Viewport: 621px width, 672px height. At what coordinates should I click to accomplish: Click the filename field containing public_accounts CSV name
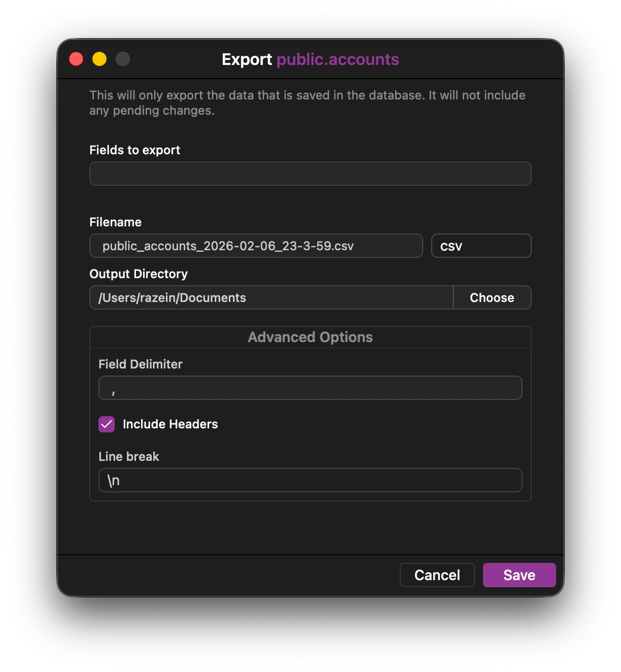click(x=256, y=246)
